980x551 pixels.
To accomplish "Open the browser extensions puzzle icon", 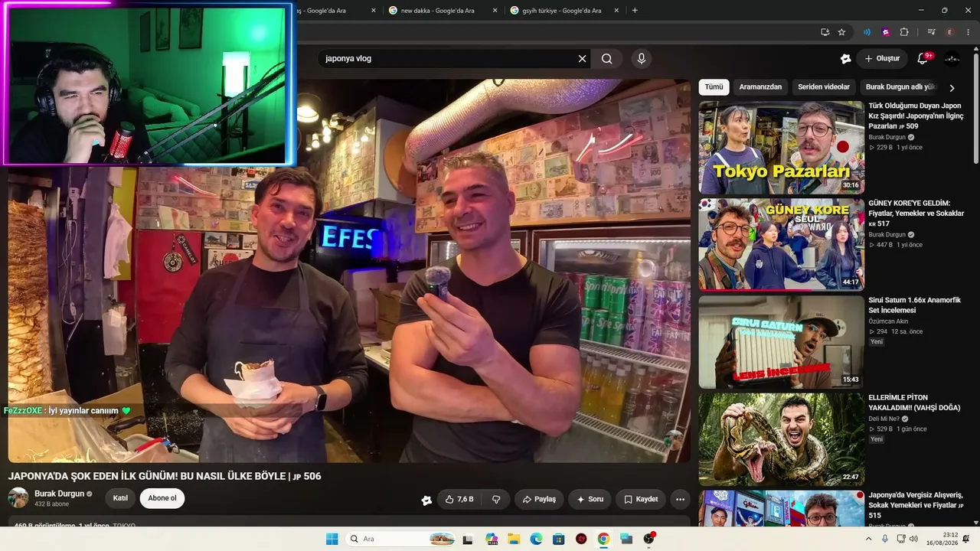I will coord(904,32).
